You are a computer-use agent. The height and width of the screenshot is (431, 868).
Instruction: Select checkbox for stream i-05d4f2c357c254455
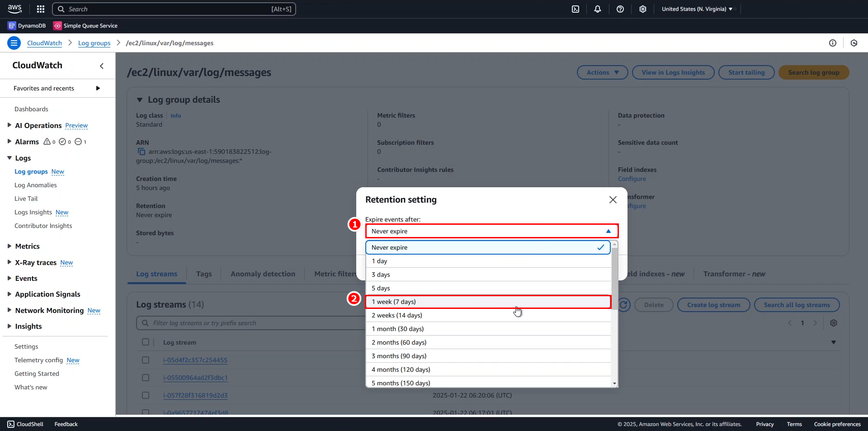[146, 360]
